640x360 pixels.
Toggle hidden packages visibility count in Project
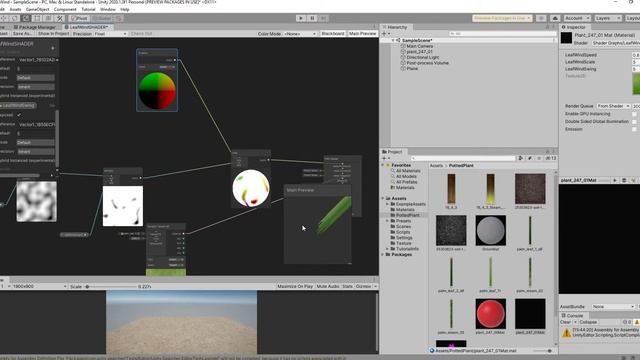(x=551, y=158)
